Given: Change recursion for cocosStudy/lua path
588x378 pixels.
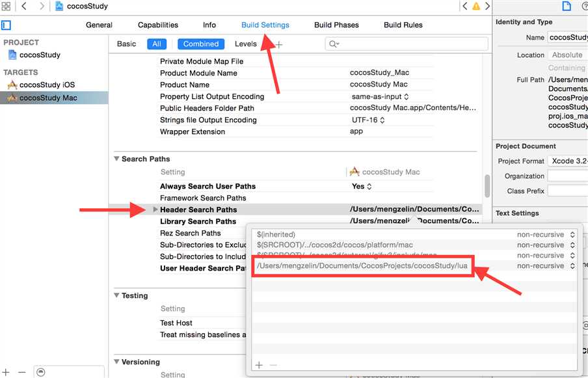Looking at the screenshot, I should point(546,266).
